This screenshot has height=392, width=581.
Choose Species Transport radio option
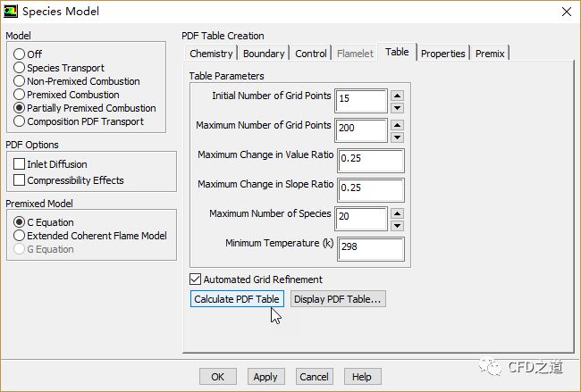point(20,68)
